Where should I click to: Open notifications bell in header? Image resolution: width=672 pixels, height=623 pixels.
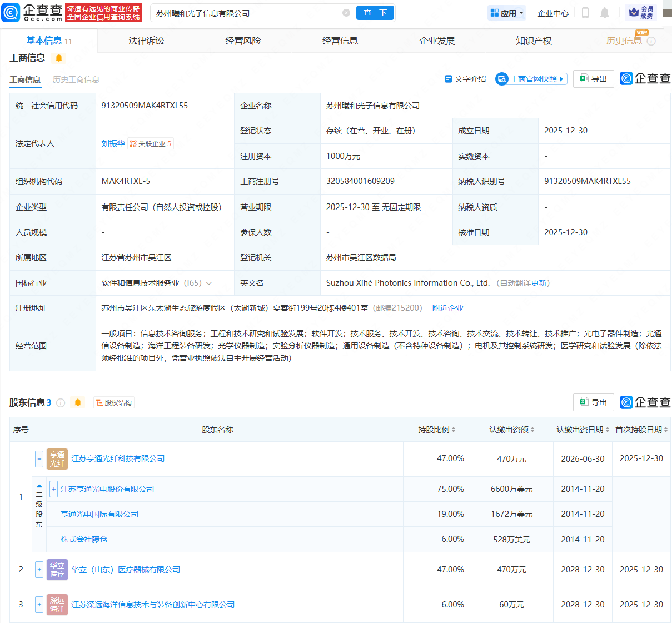pyautogui.click(x=605, y=13)
